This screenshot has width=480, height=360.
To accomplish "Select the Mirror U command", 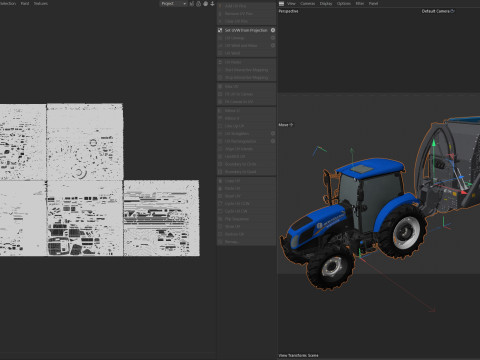I will coord(246,111).
